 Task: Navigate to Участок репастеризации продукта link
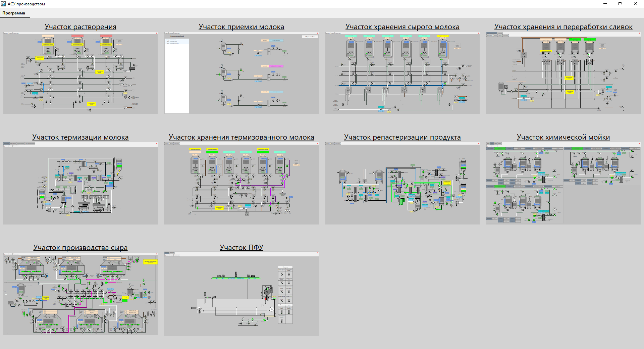coord(402,137)
